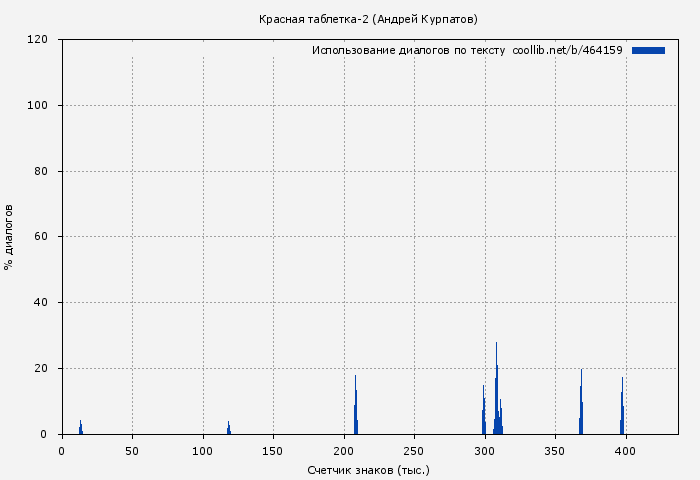Select the x-axis tick label 350
Screen dimensions: 700x480
click(x=555, y=451)
